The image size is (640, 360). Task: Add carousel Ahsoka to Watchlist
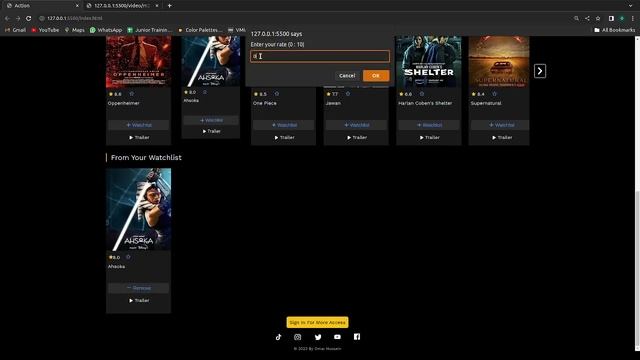[x=211, y=120]
